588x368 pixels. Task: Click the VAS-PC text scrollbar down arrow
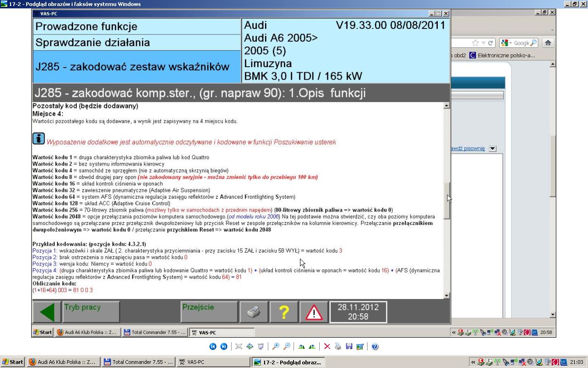(x=447, y=295)
